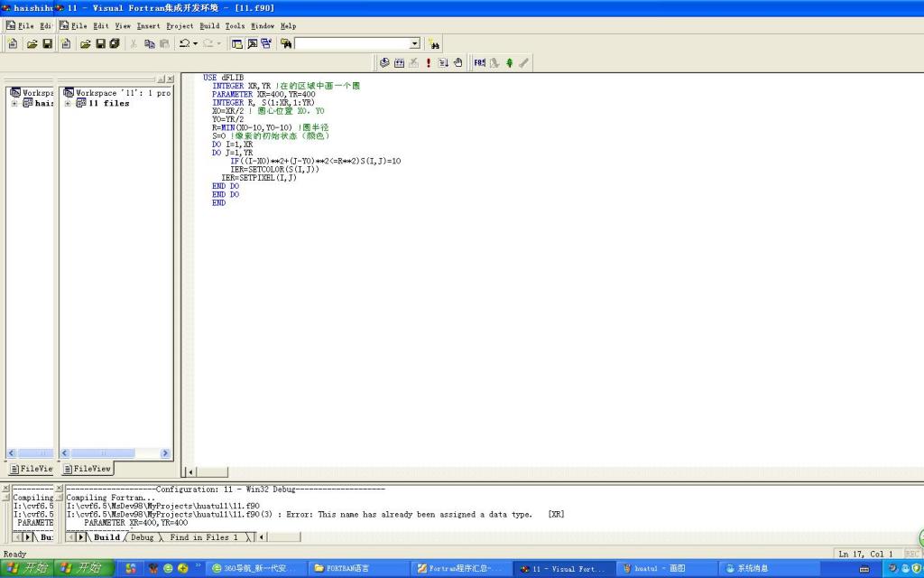Open the Project menu
Screen dimensions: 924x578
pyautogui.click(x=180, y=26)
